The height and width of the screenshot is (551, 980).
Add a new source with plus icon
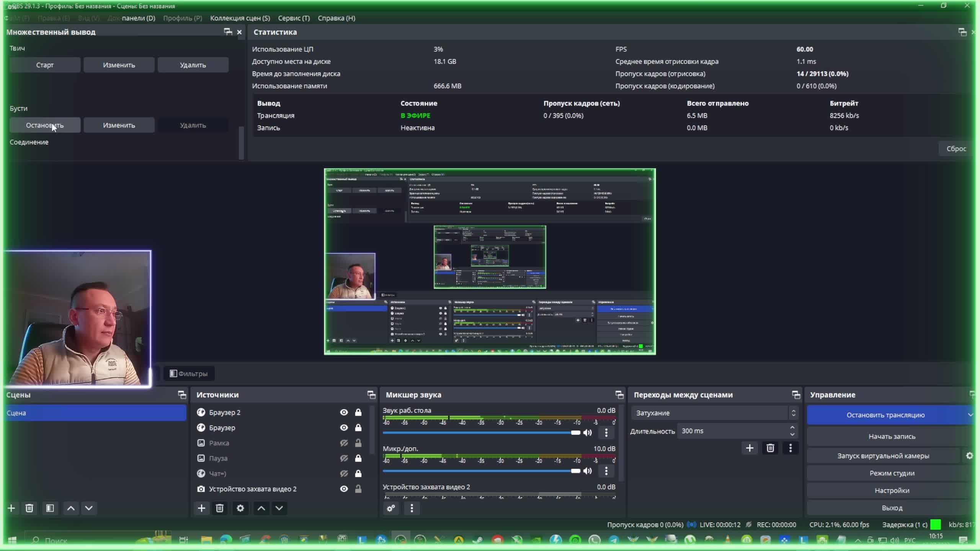click(201, 508)
